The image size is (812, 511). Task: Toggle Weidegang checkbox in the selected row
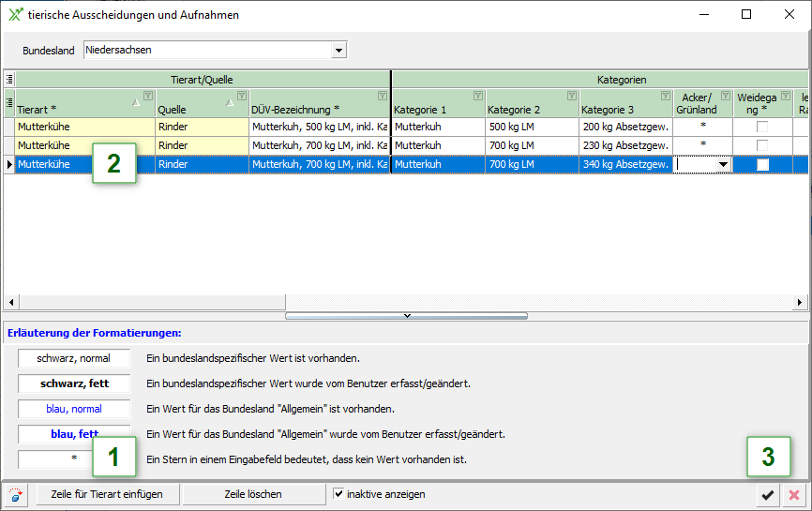[762, 164]
